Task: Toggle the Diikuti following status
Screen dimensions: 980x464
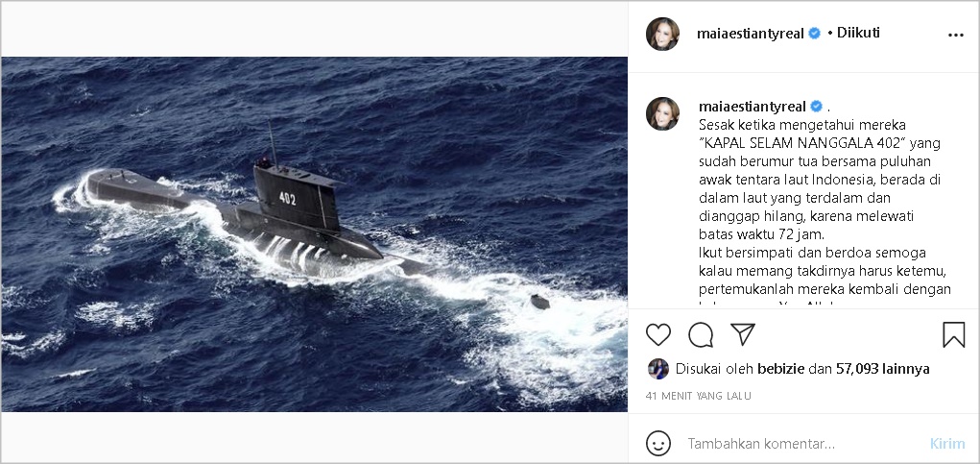Action: [x=858, y=33]
